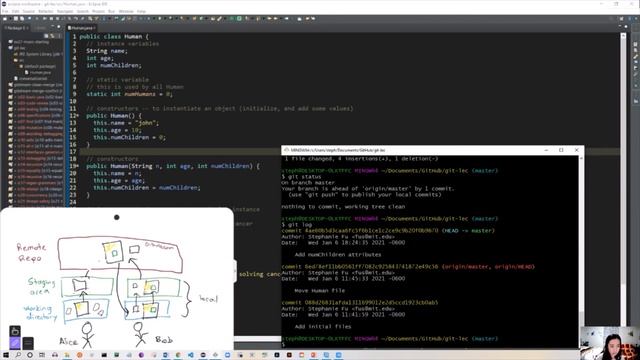Click the 'git log' command line in terminal
640x360 pixels.
pos(297,224)
